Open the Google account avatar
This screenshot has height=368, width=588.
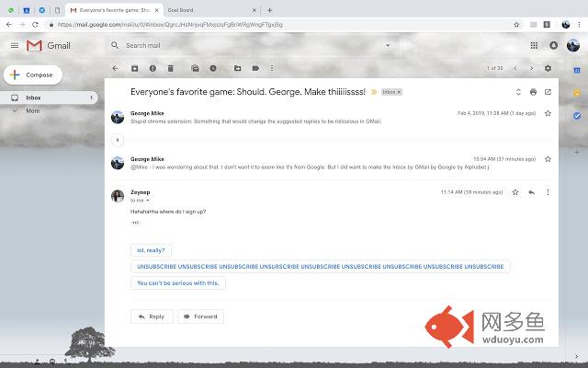tap(573, 45)
